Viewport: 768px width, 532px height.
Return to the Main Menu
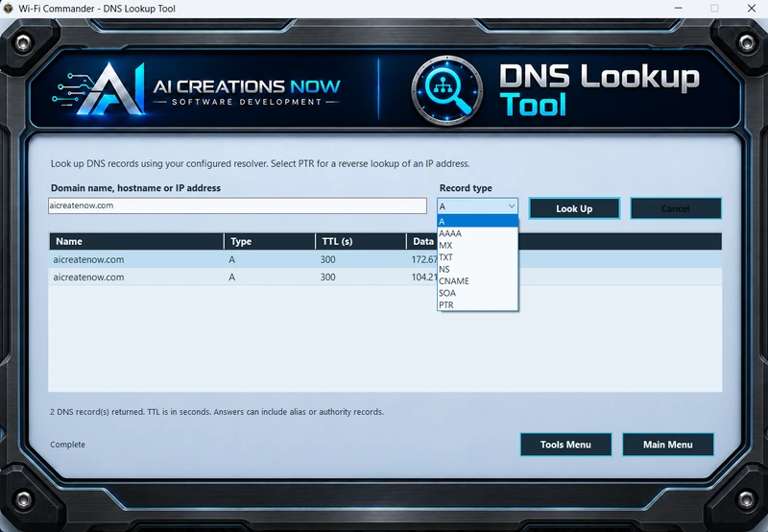(x=667, y=445)
